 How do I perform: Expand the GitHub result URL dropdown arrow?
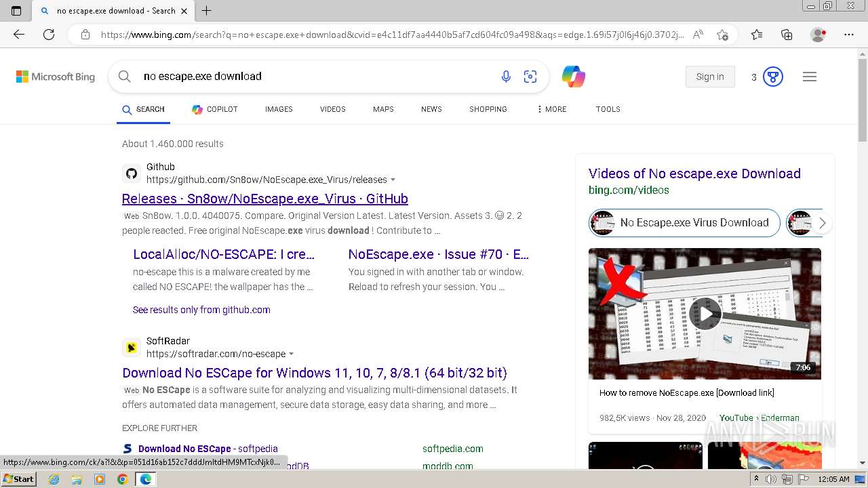393,180
